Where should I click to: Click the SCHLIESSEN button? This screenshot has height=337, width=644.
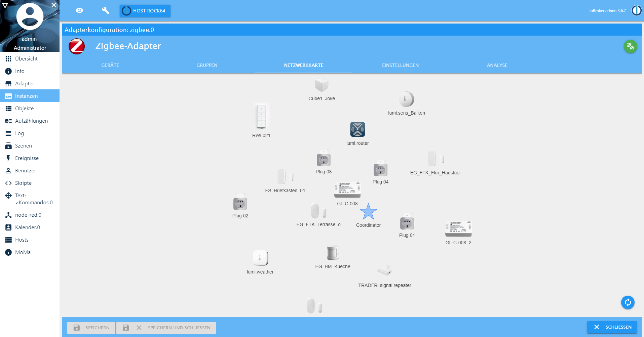612,327
